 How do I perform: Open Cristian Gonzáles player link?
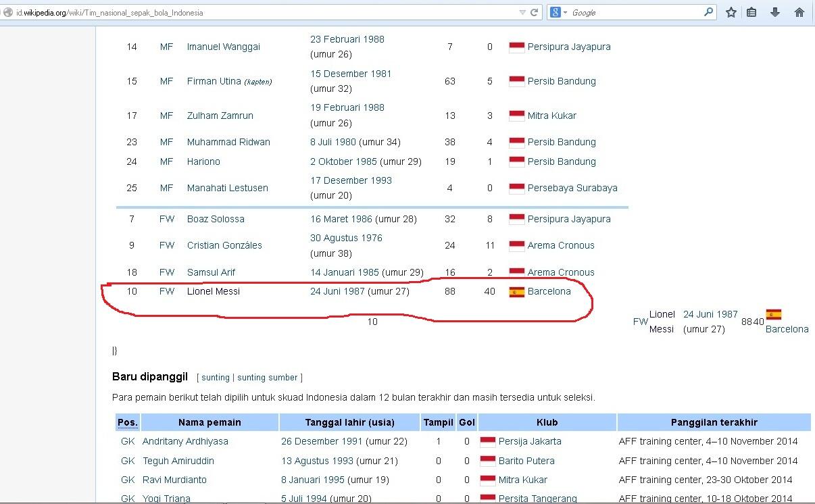tap(224, 245)
